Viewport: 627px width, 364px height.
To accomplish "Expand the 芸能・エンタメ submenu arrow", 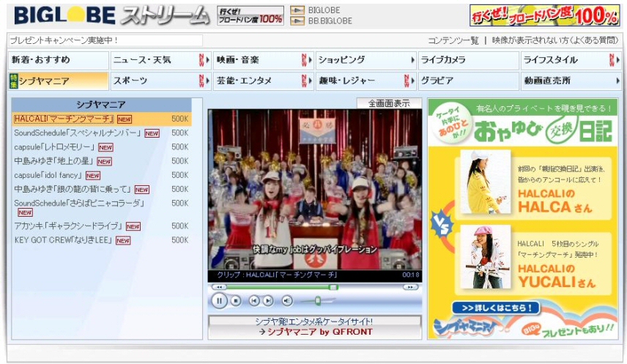I will click(x=310, y=81).
